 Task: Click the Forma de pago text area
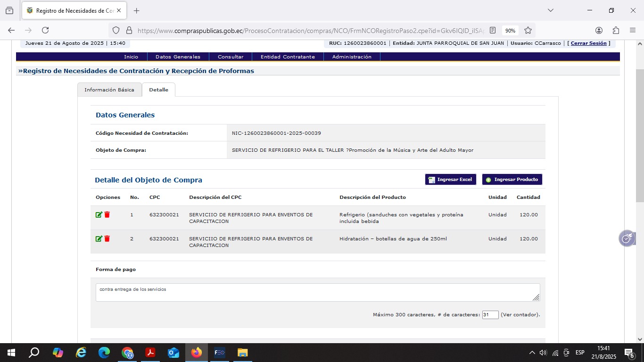pos(317,292)
